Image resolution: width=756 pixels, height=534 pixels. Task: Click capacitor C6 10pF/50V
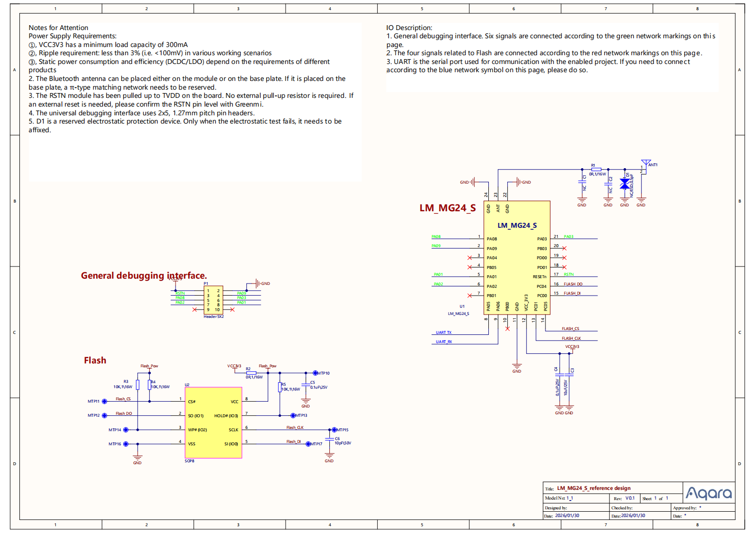point(329,439)
